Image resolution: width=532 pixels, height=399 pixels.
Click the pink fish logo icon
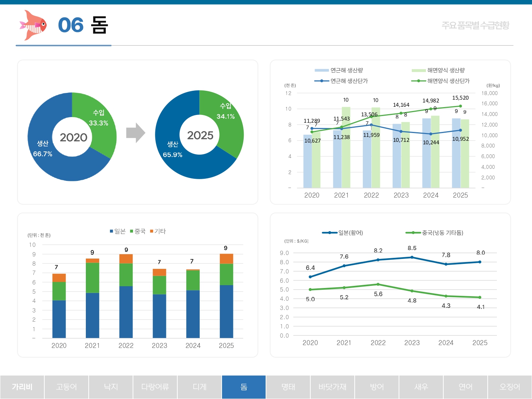pos(33,25)
